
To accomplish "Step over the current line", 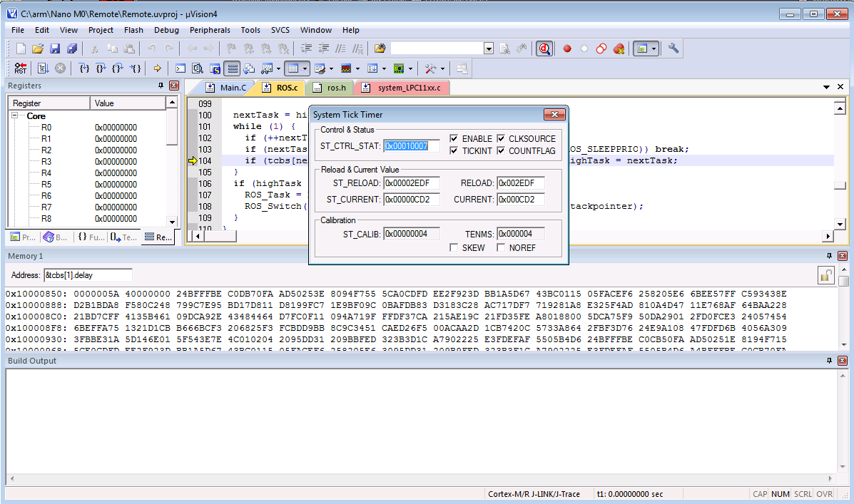I will tap(101, 68).
